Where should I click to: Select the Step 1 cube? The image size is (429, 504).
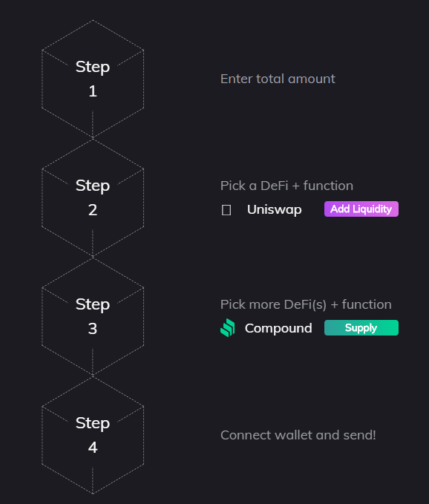click(x=93, y=79)
